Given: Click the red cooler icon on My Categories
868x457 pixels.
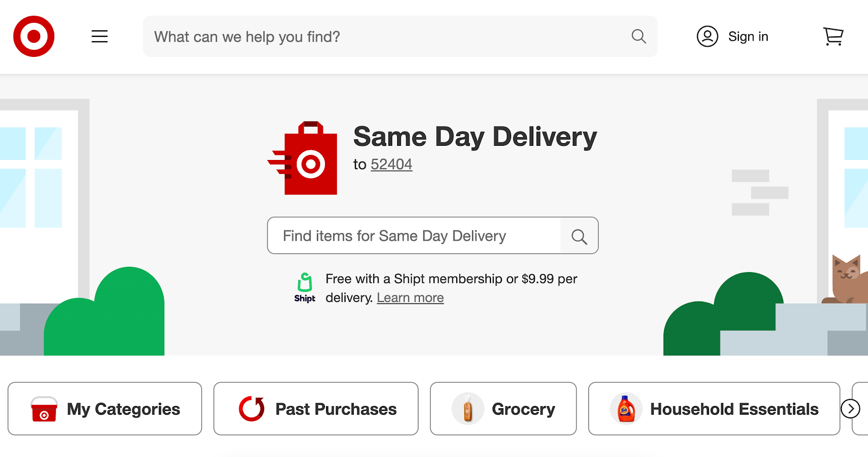Looking at the screenshot, I should pos(43,409).
